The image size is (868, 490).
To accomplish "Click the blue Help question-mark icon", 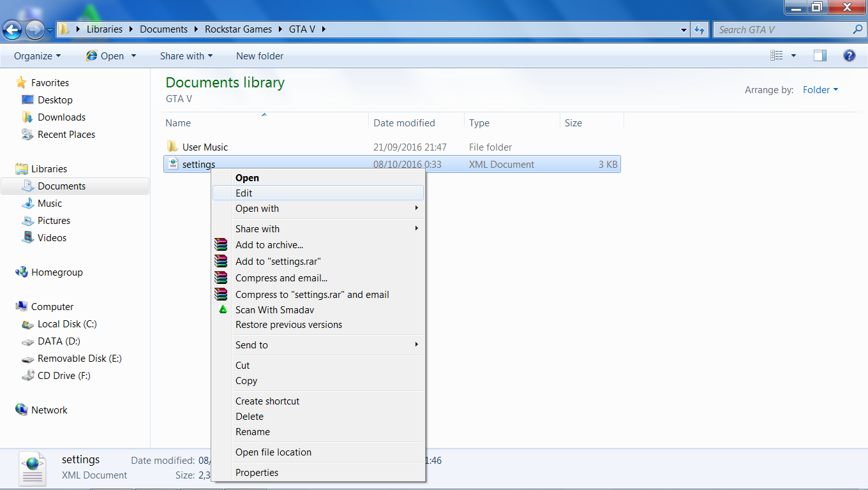I will point(849,56).
